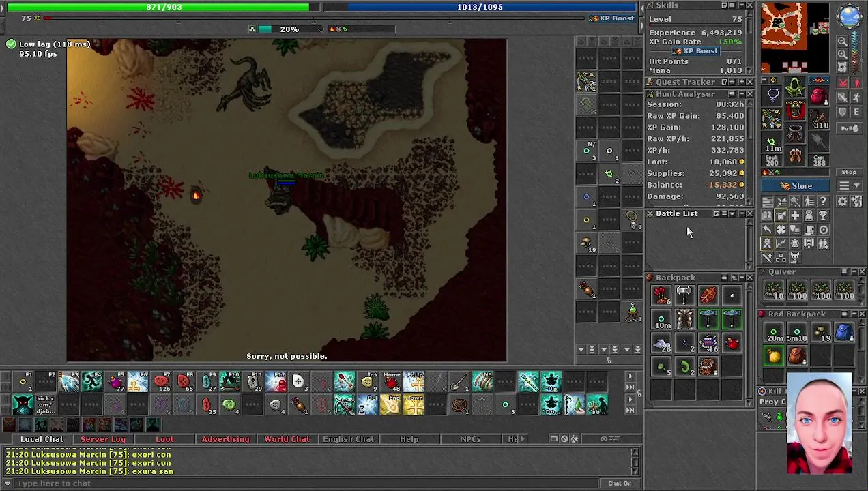Viewport: 868px width, 491px height.
Task: Click the cat face icon in the widget grid
Action: point(795,257)
